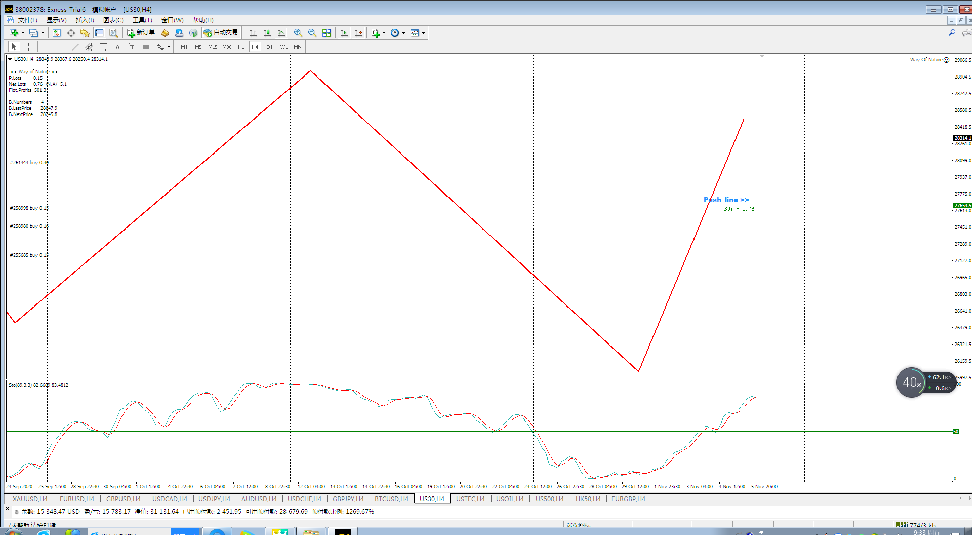Click the Tile Windows icon
The width and height of the screenshot is (980, 535).
pyautogui.click(x=326, y=33)
